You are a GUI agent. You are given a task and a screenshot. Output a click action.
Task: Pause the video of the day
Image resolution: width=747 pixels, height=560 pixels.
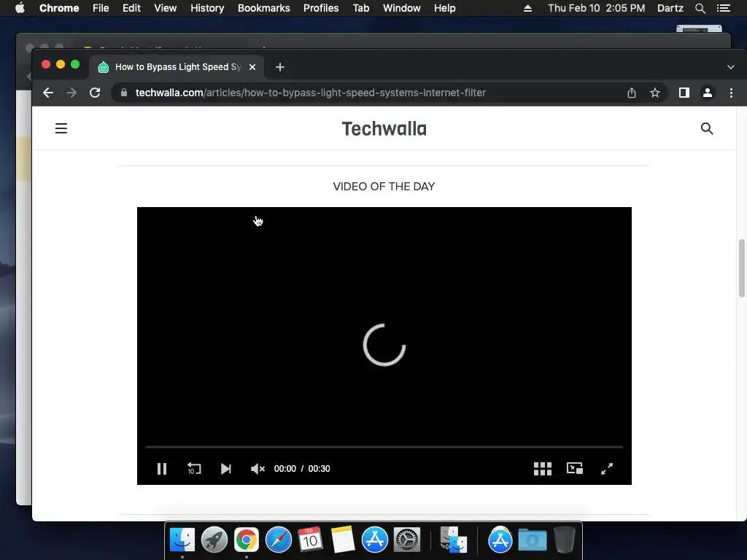pyautogui.click(x=162, y=469)
